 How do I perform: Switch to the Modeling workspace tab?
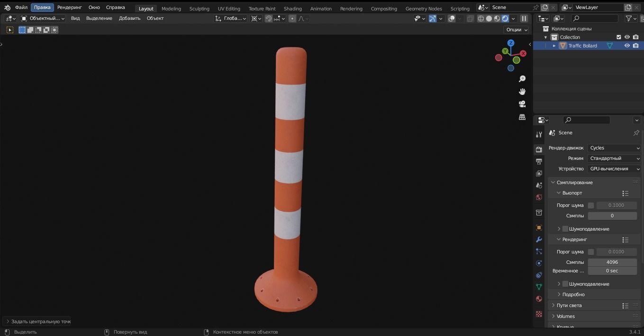(171, 9)
